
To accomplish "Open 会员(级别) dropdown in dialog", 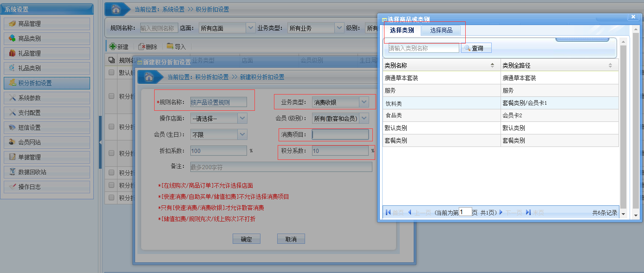I will (364, 118).
